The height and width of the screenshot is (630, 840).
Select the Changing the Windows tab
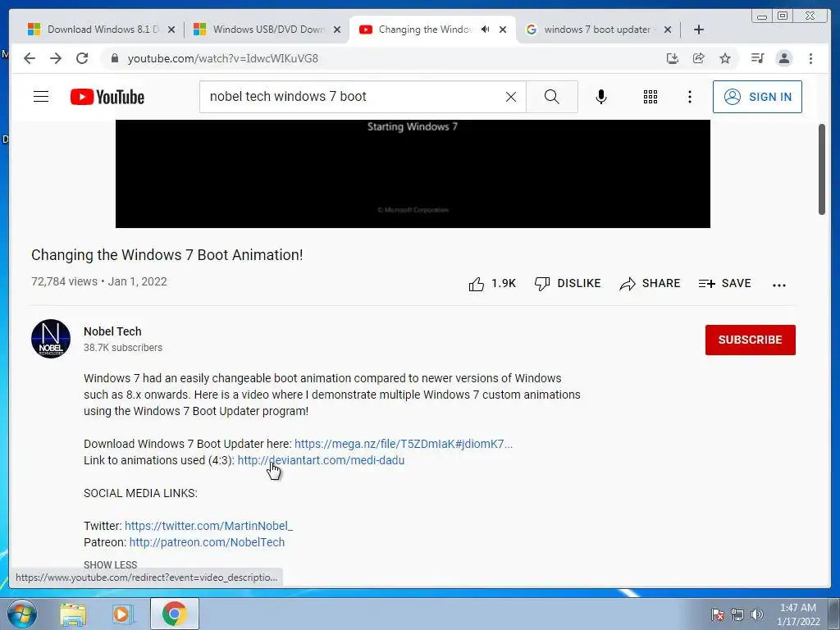(425, 30)
